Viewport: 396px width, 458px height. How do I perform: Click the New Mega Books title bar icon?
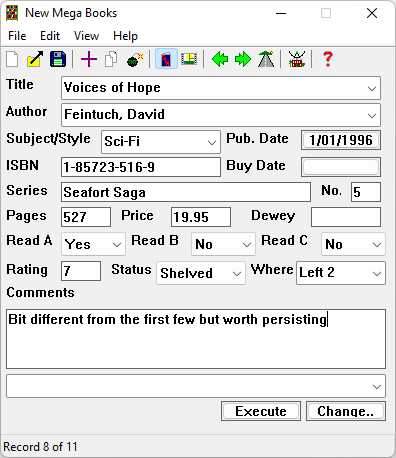pos(12,13)
